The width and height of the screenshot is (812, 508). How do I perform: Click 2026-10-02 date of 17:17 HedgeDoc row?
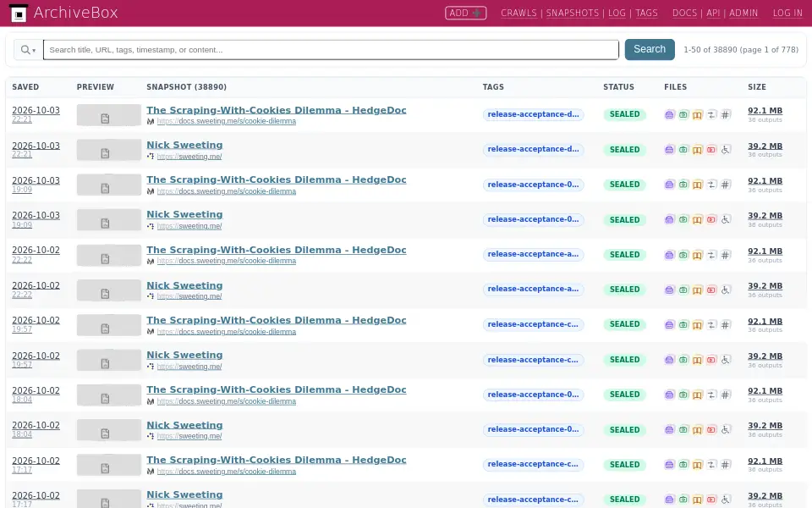(x=36, y=461)
